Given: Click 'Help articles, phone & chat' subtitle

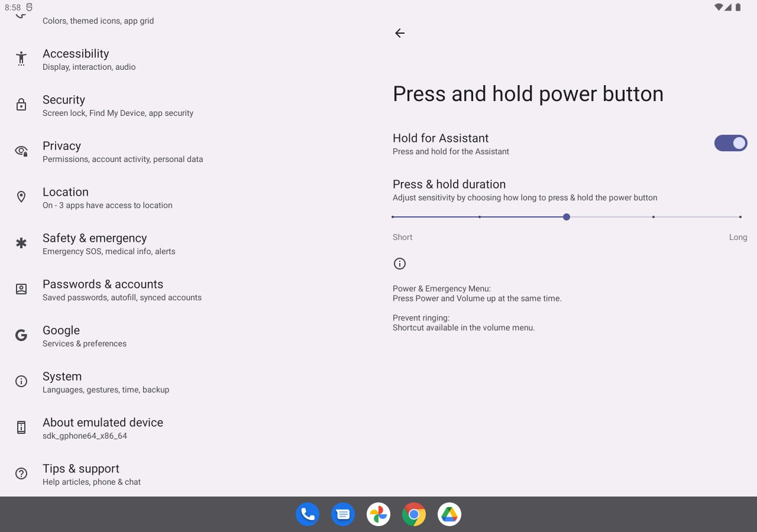Looking at the screenshot, I should [x=92, y=482].
